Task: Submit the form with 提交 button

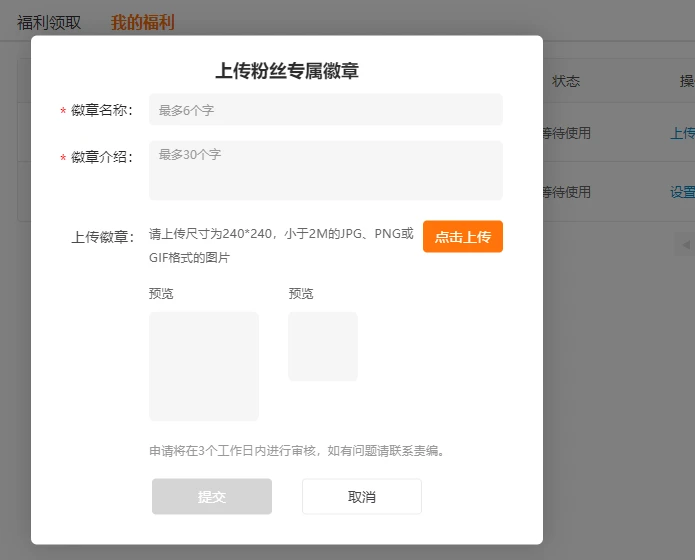Action: click(x=212, y=497)
